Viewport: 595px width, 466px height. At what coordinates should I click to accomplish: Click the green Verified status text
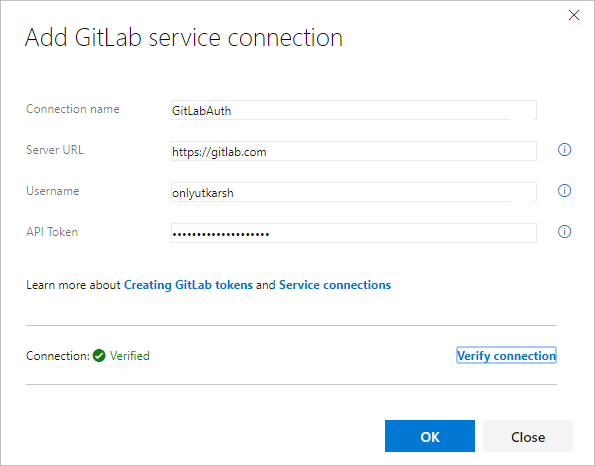130,356
